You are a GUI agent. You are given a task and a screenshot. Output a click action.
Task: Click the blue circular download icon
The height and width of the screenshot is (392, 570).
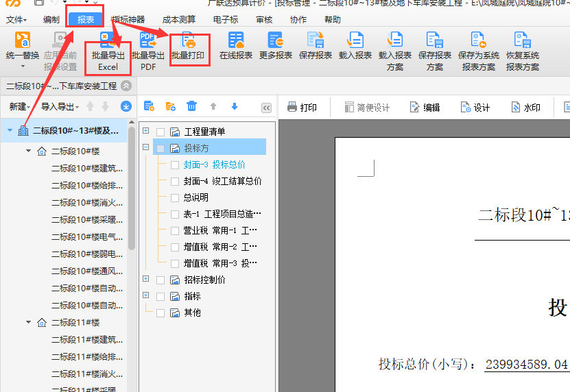coord(126,106)
